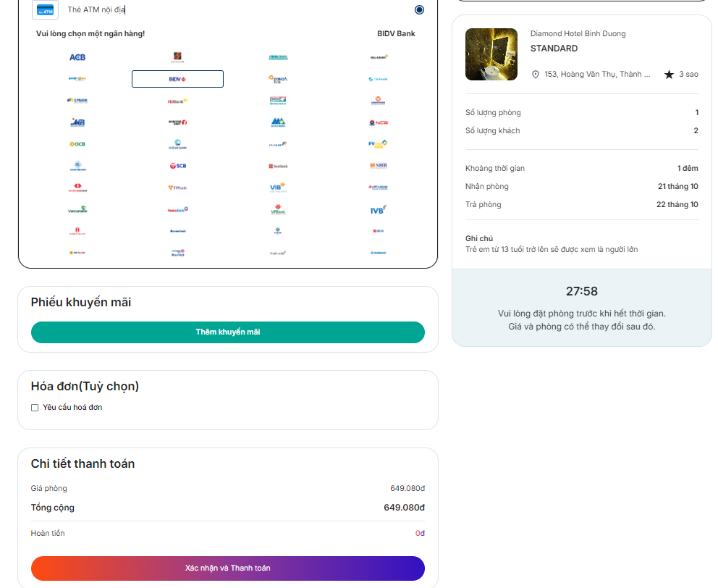The image size is (718, 588).
Task: Tick the Yêu cầu hoá đơn checkbox
Action: (35, 408)
